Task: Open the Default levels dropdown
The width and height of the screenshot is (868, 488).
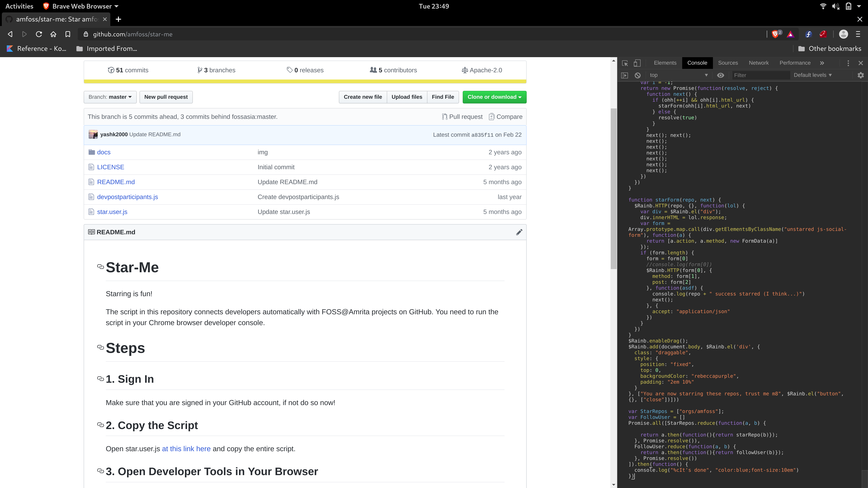Action: click(x=812, y=75)
